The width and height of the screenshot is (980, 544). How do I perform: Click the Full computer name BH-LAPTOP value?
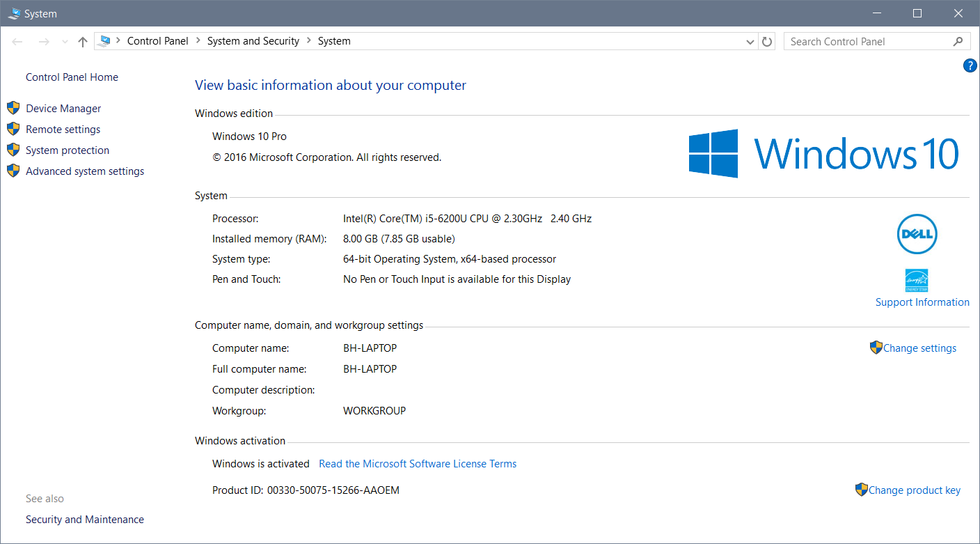pyautogui.click(x=370, y=368)
